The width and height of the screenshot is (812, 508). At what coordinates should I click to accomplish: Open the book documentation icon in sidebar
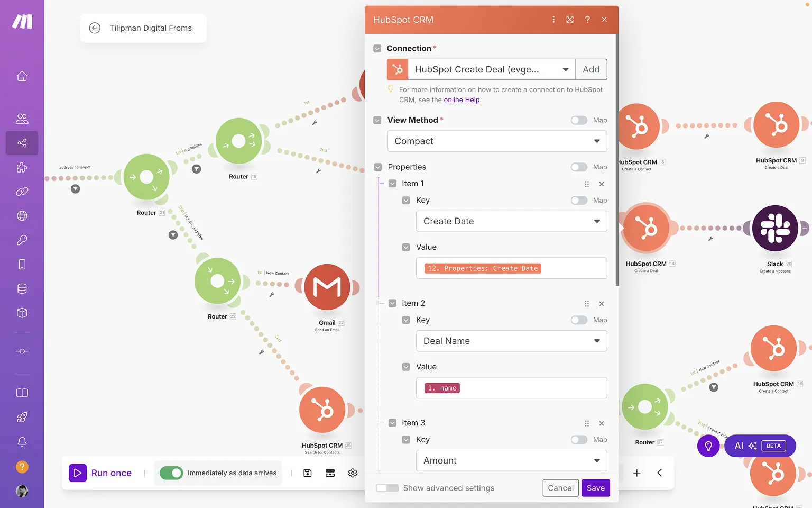pos(22,393)
